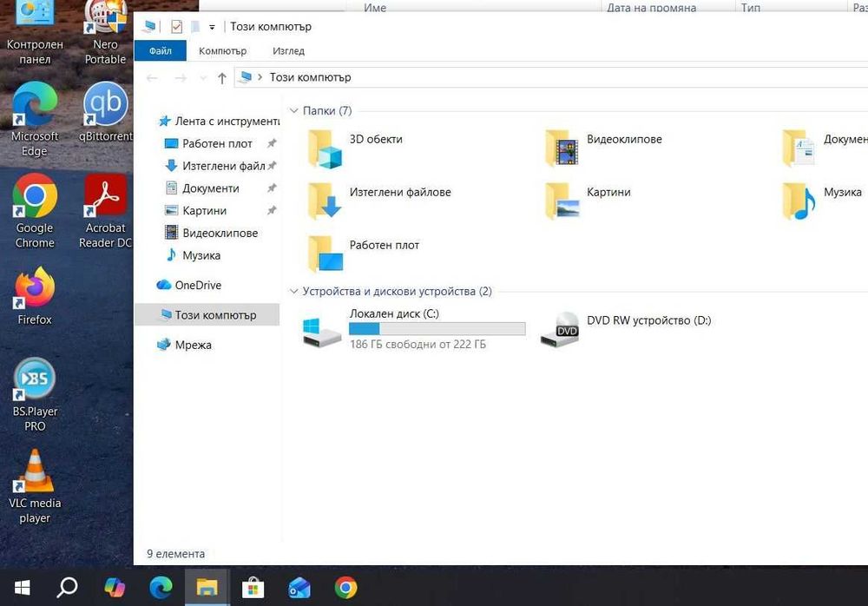Select Видеоклипове in the navigation pane
Screen dimensions: 868x606
212,234
